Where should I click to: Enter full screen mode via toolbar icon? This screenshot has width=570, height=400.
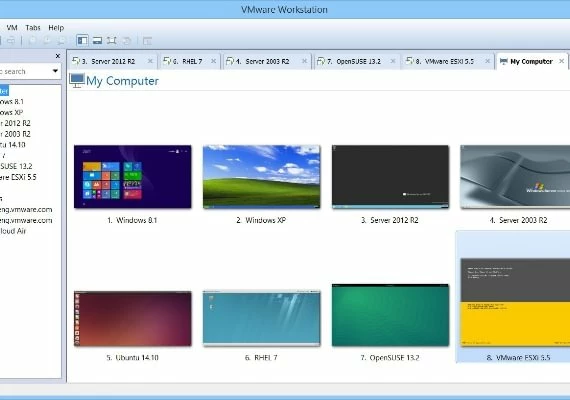click(x=112, y=40)
